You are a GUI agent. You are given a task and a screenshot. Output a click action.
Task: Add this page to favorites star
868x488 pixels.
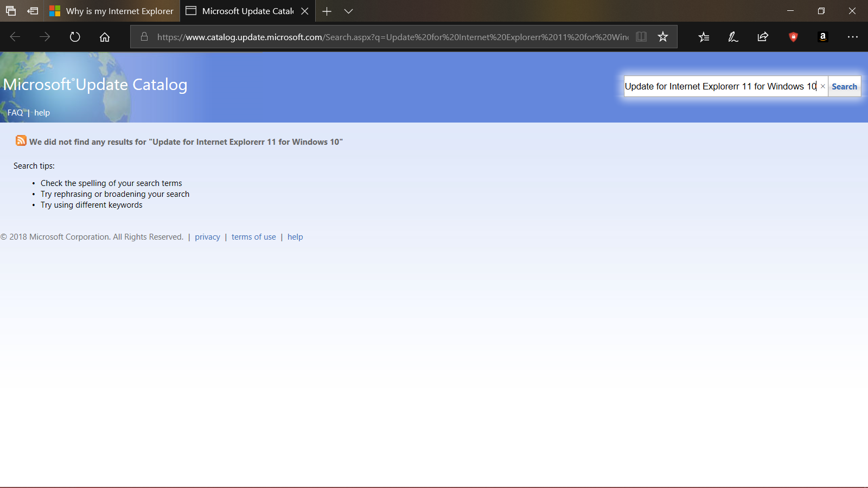coord(663,37)
